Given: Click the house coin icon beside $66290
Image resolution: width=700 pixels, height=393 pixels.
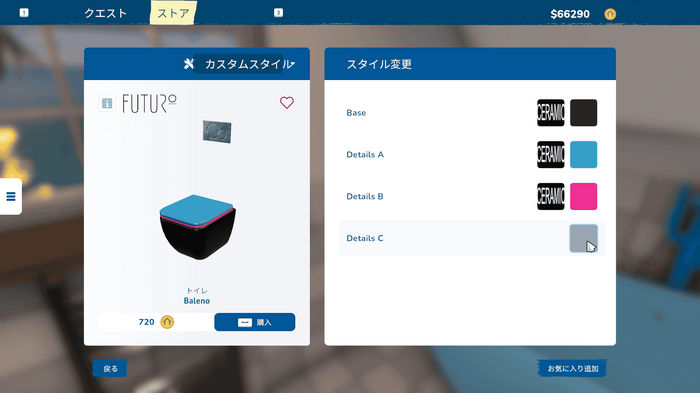Looking at the screenshot, I should (x=610, y=14).
